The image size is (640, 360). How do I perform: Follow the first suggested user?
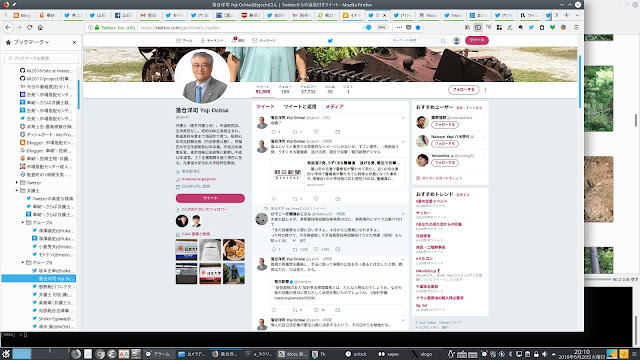click(x=444, y=125)
